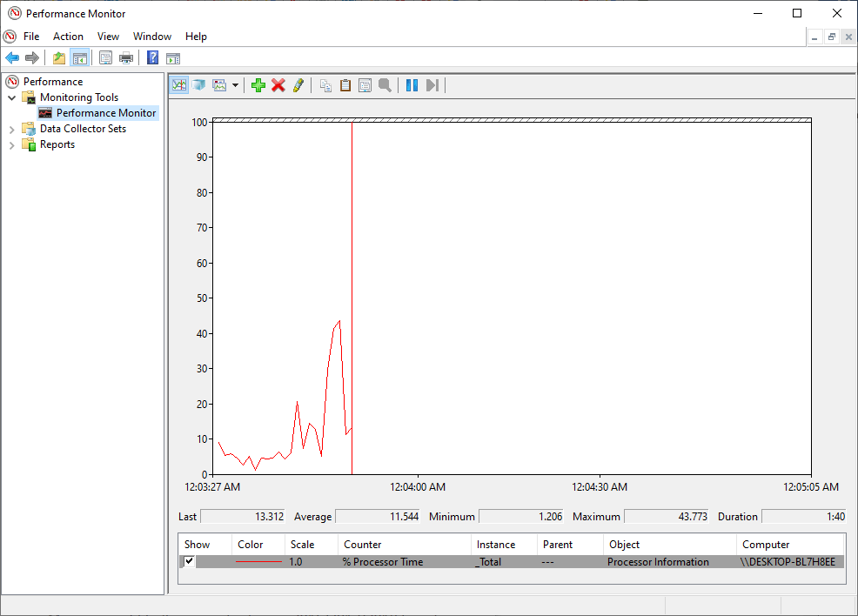Click the Change Graph Type icon
The height and width of the screenshot is (616, 858).
(220, 84)
